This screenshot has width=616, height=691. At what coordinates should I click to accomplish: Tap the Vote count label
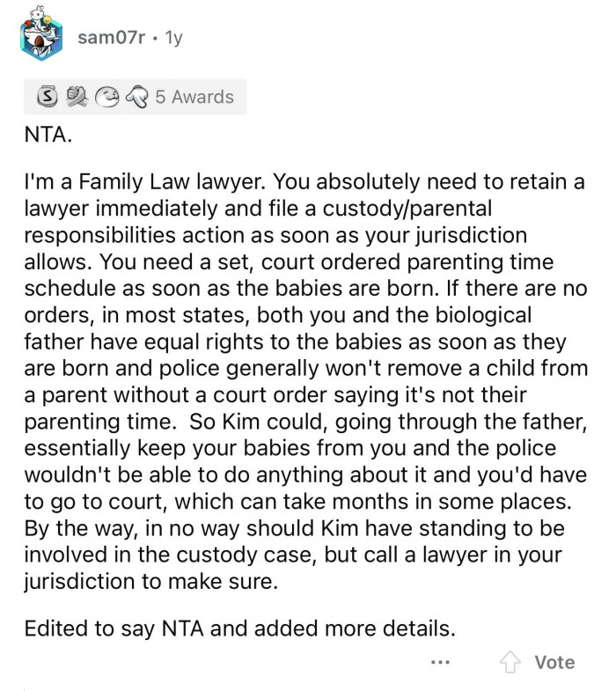click(x=554, y=662)
